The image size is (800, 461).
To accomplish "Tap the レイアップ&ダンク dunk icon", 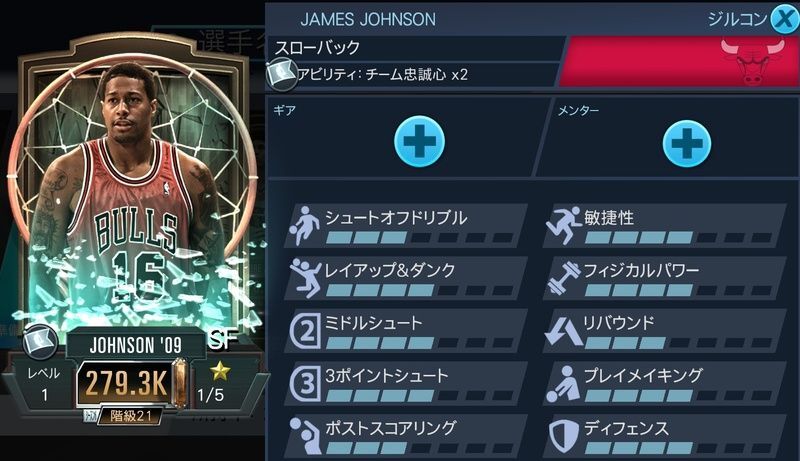I will 305,278.
